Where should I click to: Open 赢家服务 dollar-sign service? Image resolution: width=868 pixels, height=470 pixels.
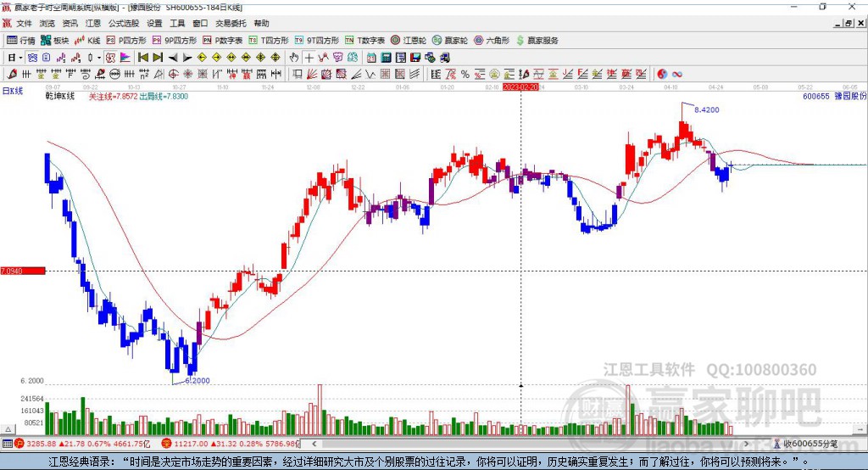tap(537, 41)
